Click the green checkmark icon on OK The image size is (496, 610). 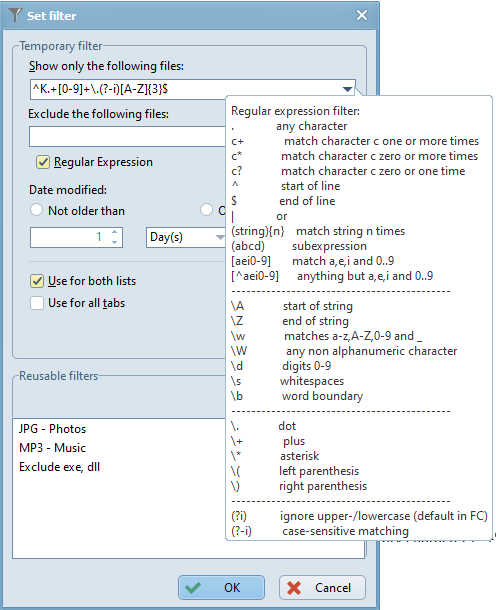click(193, 587)
